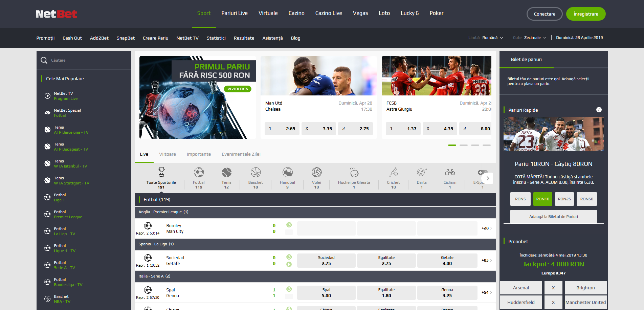
Task: Collapse the Anglia - Premier League section
Action: [x=315, y=212]
